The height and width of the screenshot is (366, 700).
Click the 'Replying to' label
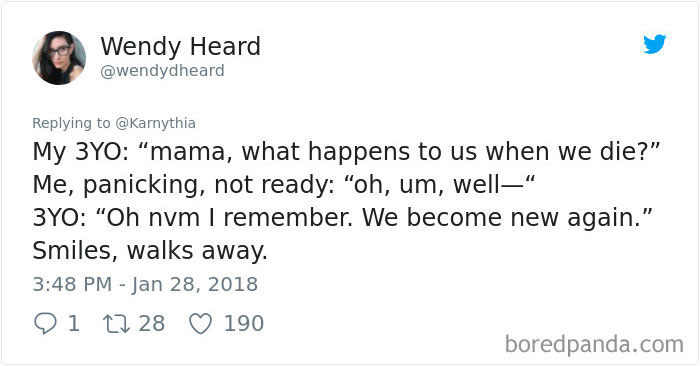pos(71,123)
